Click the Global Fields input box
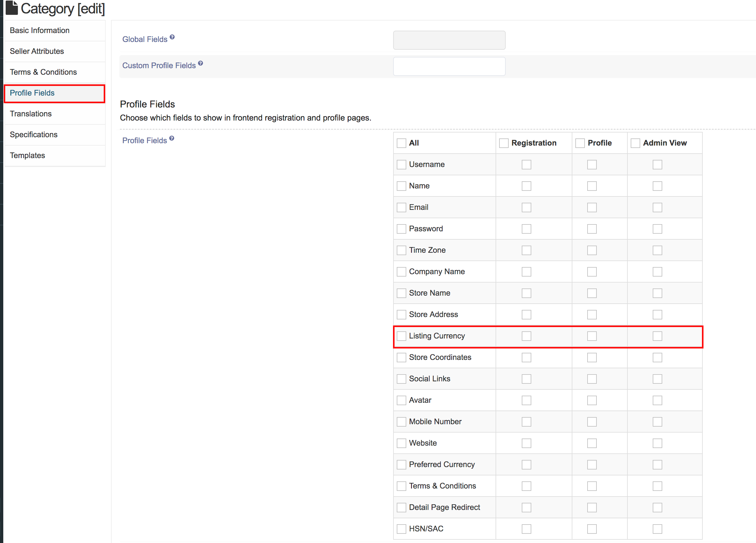The image size is (756, 543). [x=449, y=40]
